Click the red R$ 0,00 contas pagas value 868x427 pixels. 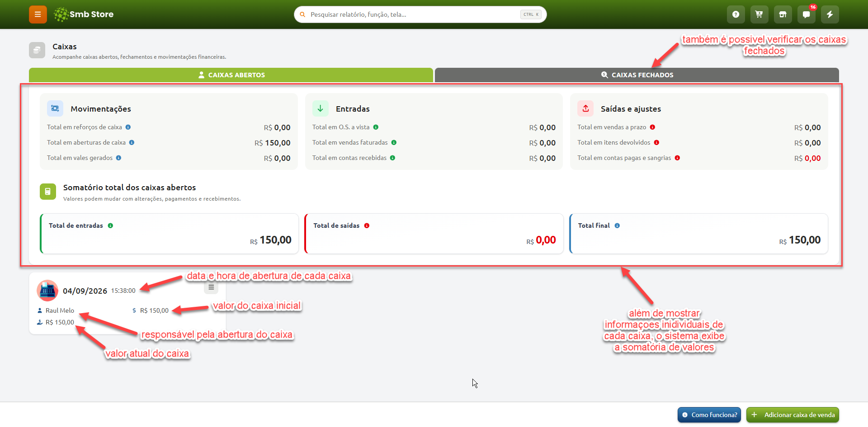pos(807,158)
